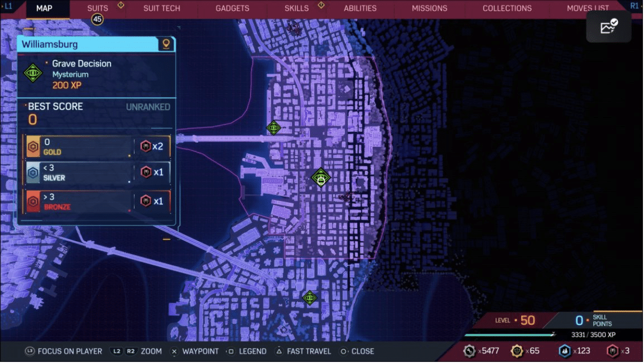The image size is (644, 363).
Task: Open the screenshot saved notification icon
Action: [609, 27]
